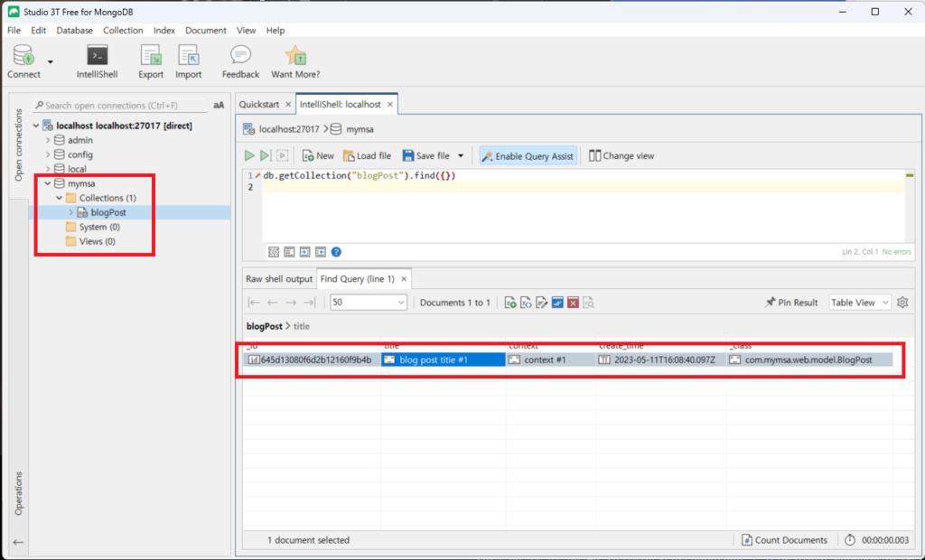Screen dimensions: 925x560
Task: Focus the Search open connections field
Action: tap(121, 105)
